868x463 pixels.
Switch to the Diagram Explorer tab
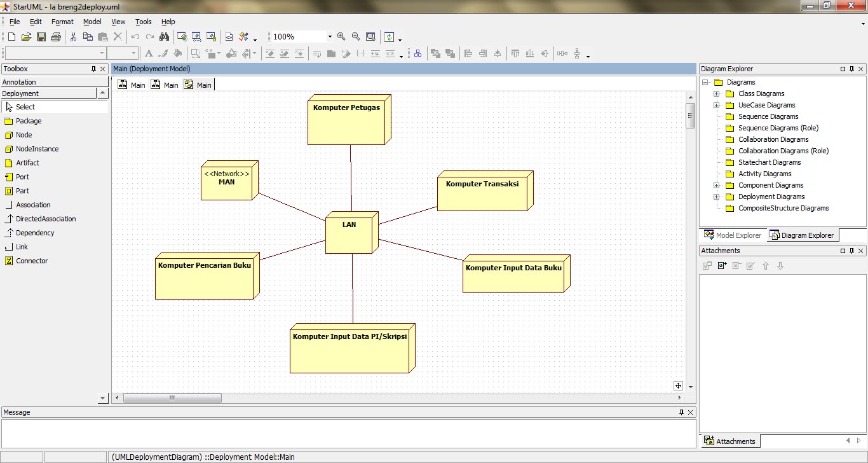(x=802, y=235)
